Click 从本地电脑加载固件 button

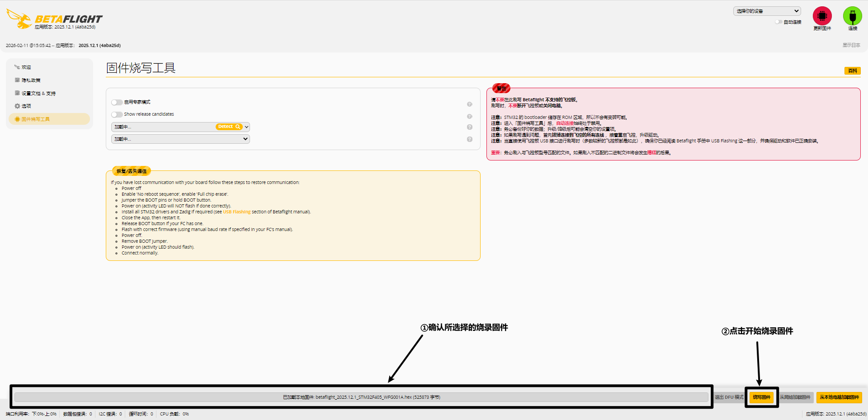839,397
